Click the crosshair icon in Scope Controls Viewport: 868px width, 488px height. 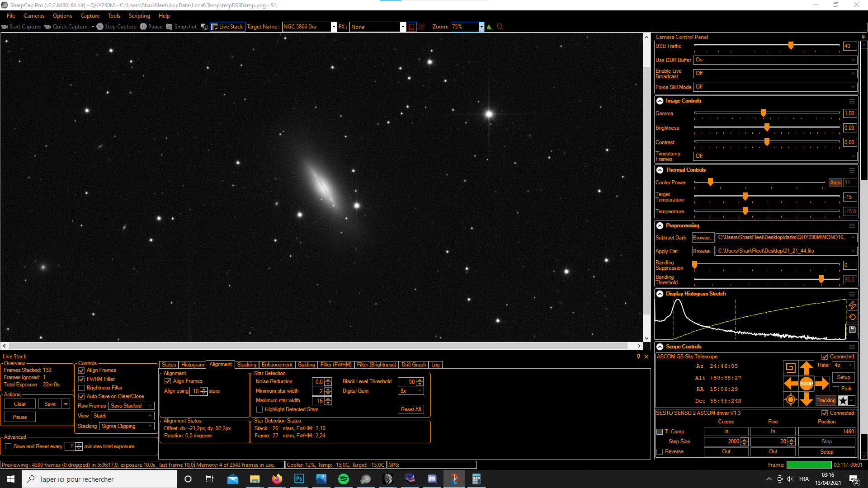pos(790,399)
